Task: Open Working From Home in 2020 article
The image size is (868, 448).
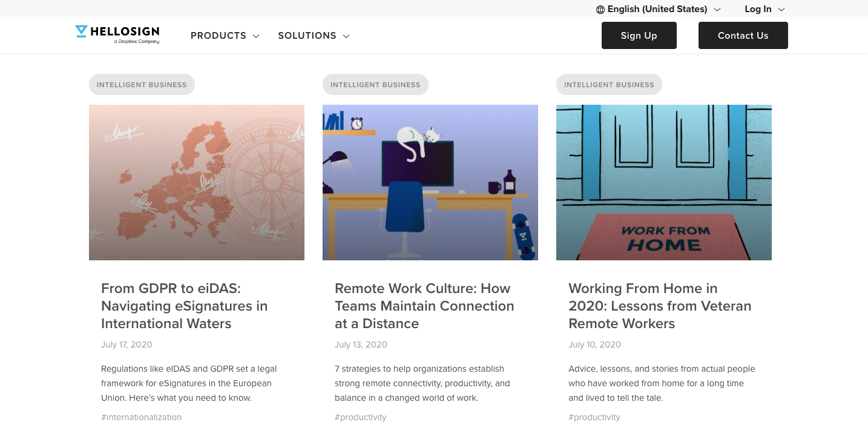Action: pyautogui.click(x=660, y=306)
